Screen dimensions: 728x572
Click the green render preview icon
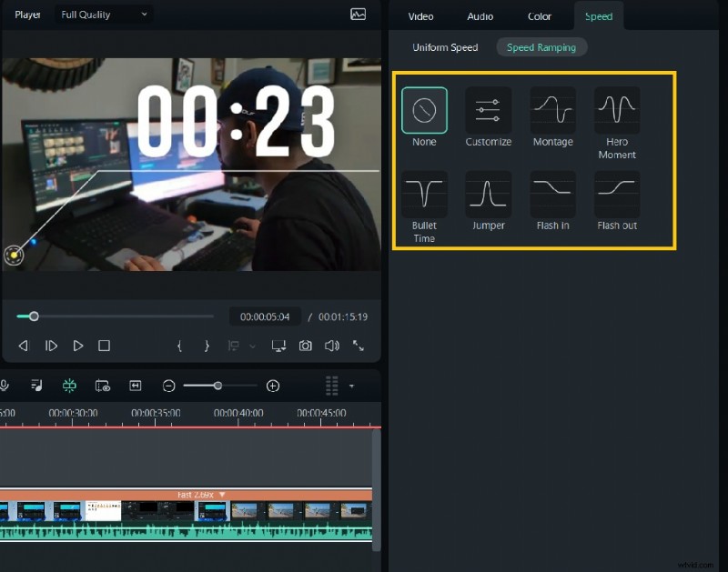coord(69,386)
